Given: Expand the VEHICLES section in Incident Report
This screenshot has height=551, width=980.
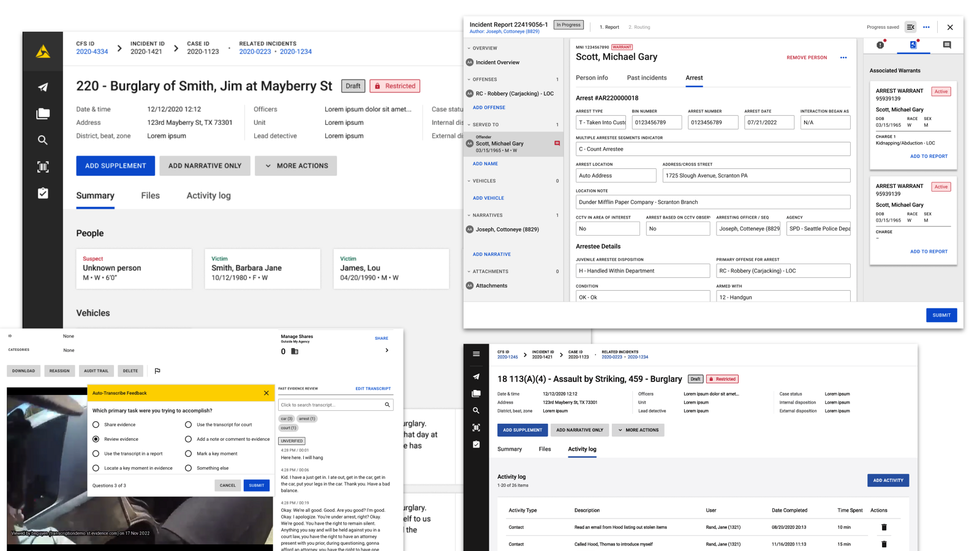Looking at the screenshot, I should (x=469, y=181).
